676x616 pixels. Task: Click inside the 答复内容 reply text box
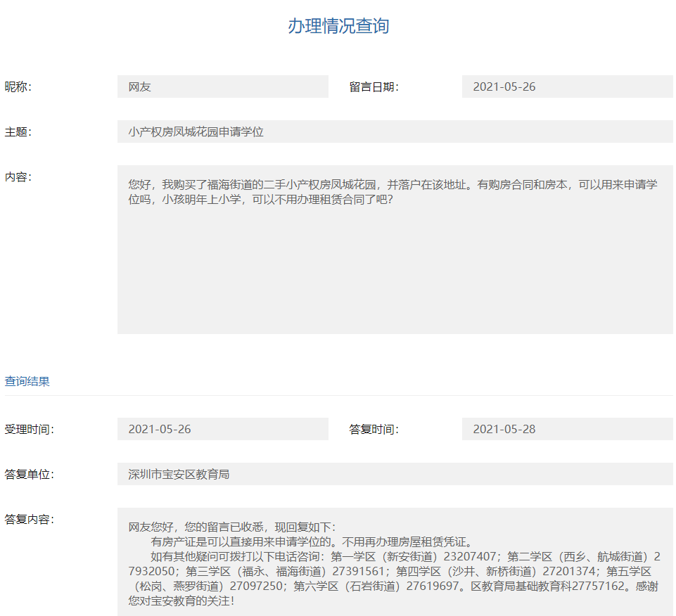(395, 562)
